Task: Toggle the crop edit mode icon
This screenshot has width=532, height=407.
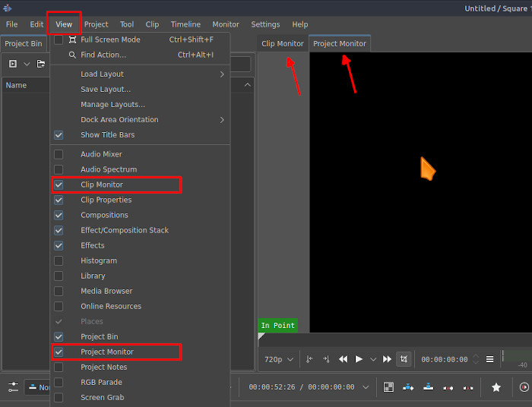Action: [x=404, y=359]
